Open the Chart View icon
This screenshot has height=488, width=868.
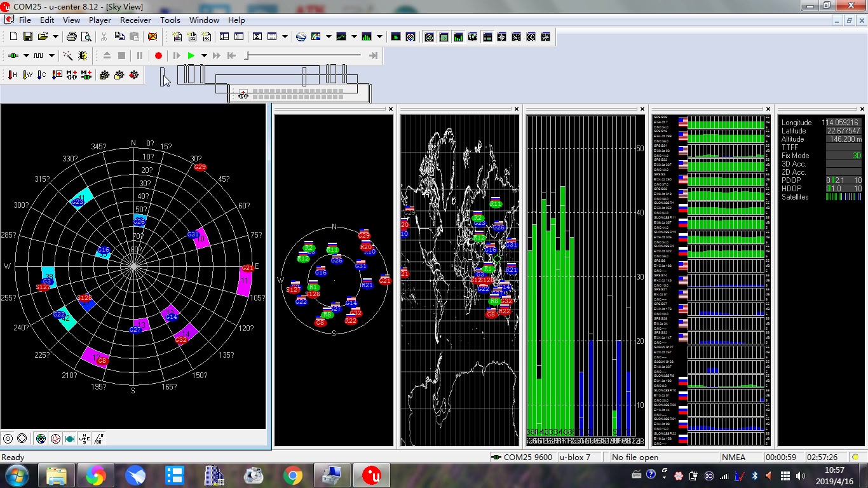341,37
